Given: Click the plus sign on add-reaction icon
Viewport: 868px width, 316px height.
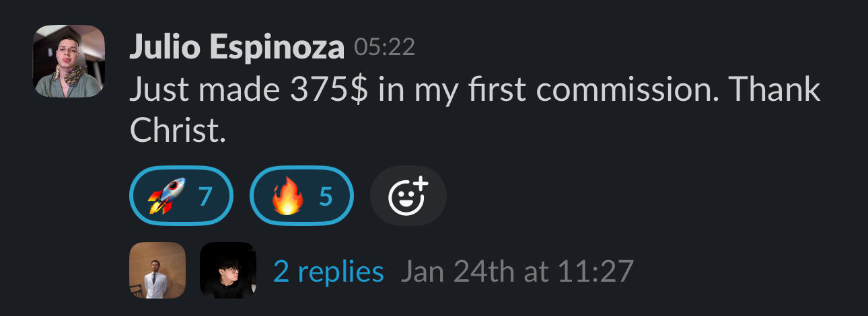Looking at the screenshot, I should tap(420, 184).
